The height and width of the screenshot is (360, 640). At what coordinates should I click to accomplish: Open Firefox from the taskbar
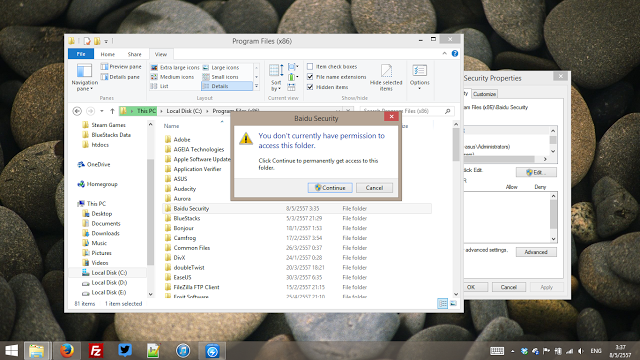[x=67, y=351]
